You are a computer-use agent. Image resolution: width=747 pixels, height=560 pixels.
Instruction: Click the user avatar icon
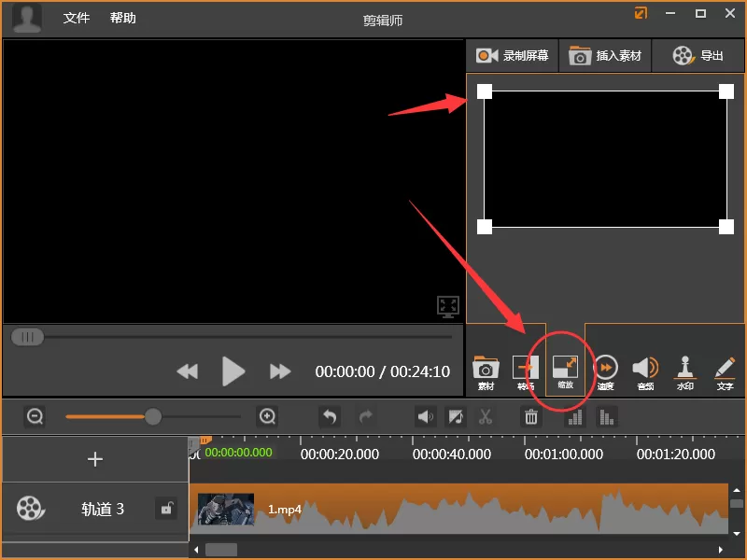click(x=27, y=17)
